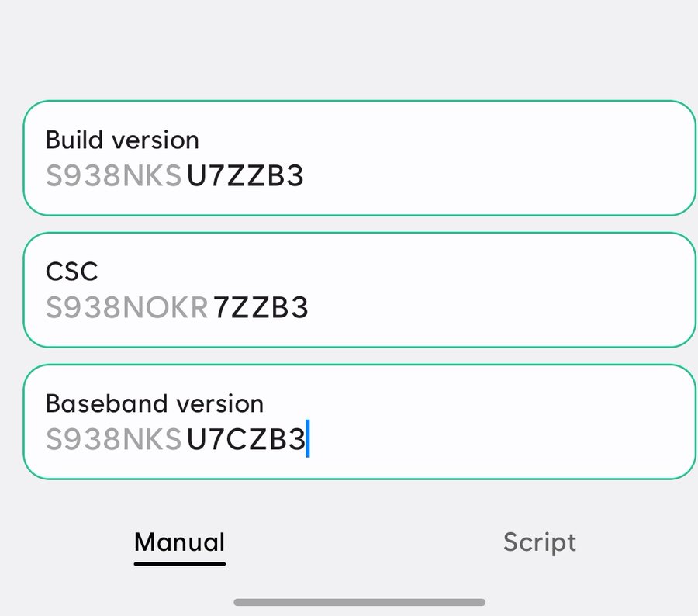
Task: Tap the home indicator bar at bottom
Action: pyautogui.click(x=359, y=602)
